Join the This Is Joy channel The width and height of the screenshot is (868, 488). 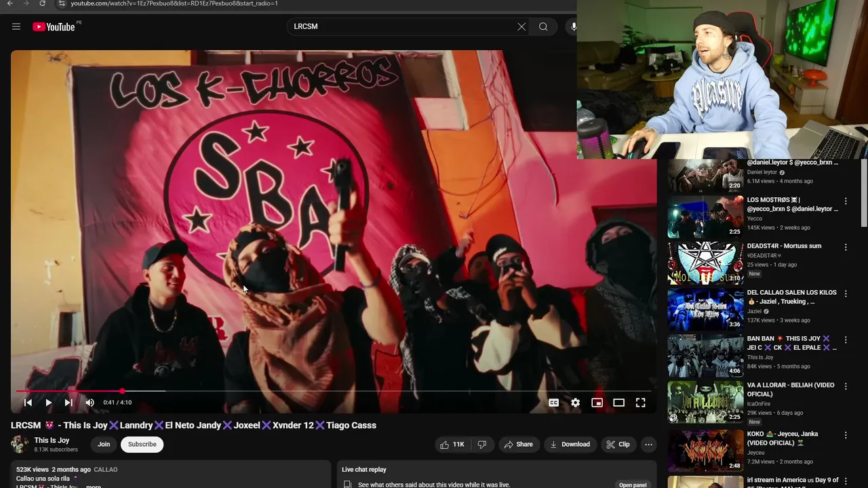(104, 445)
